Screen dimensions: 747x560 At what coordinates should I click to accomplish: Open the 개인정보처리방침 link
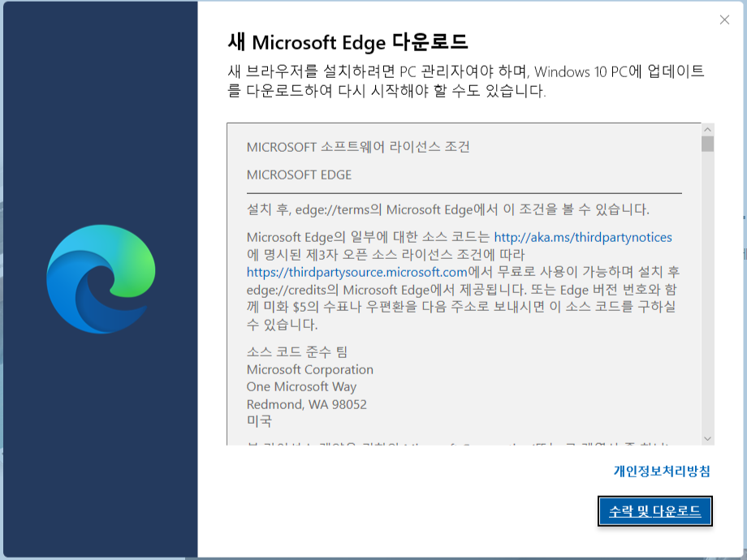pyautogui.click(x=662, y=471)
